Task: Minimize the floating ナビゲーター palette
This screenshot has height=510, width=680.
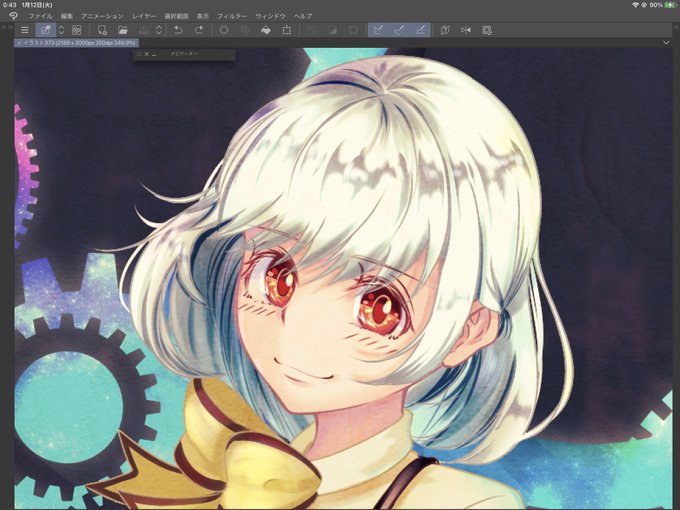Action: tap(154, 54)
